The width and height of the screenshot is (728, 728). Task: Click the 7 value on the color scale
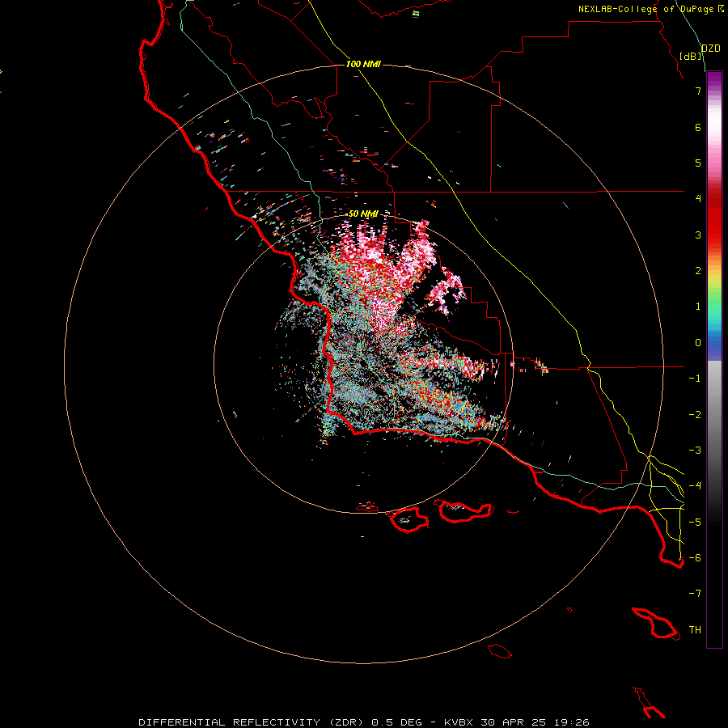tap(698, 91)
